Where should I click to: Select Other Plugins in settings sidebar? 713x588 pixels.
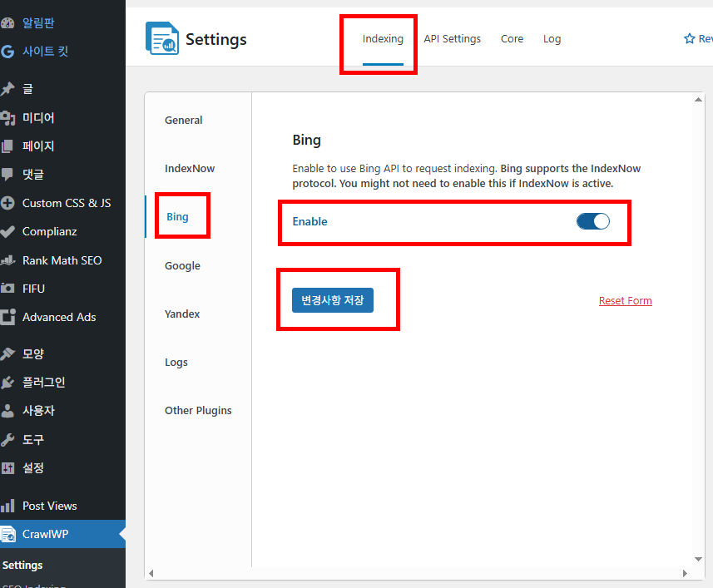point(198,411)
